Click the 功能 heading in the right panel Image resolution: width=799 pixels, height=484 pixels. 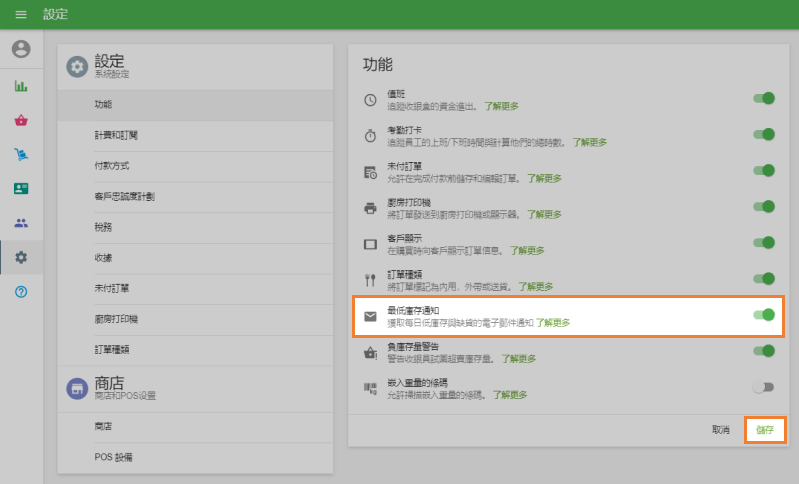(378, 65)
